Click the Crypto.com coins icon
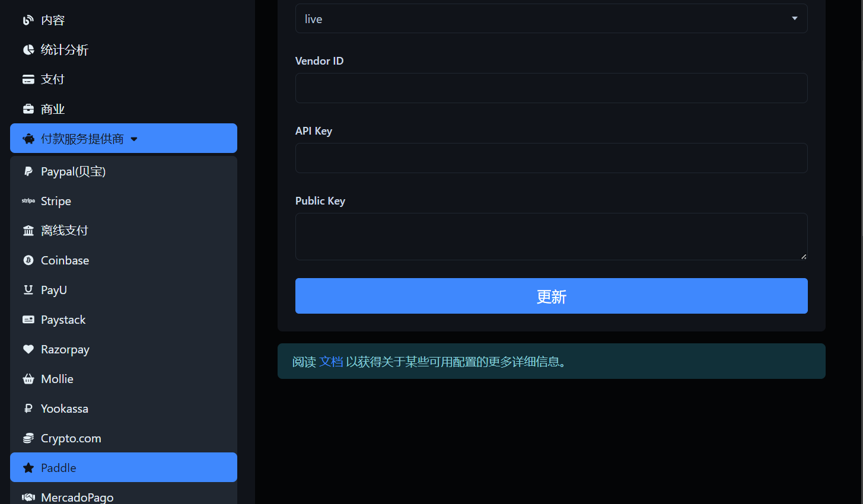 click(x=28, y=438)
